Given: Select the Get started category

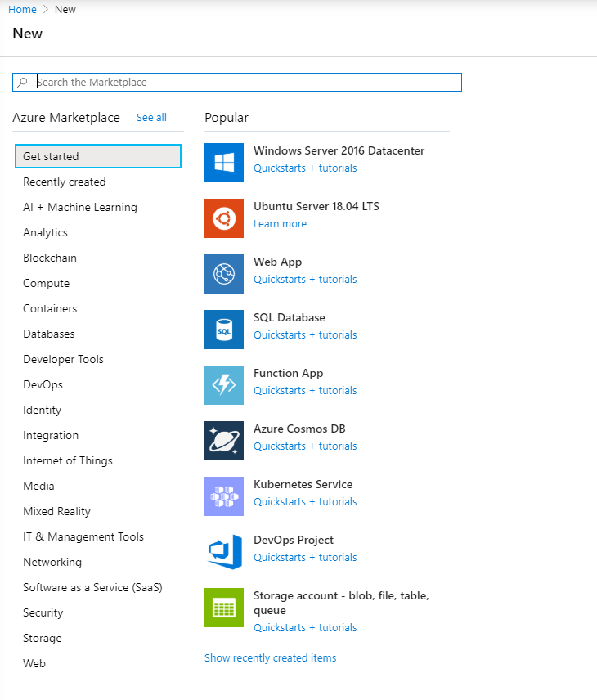Looking at the screenshot, I should pos(98,156).
